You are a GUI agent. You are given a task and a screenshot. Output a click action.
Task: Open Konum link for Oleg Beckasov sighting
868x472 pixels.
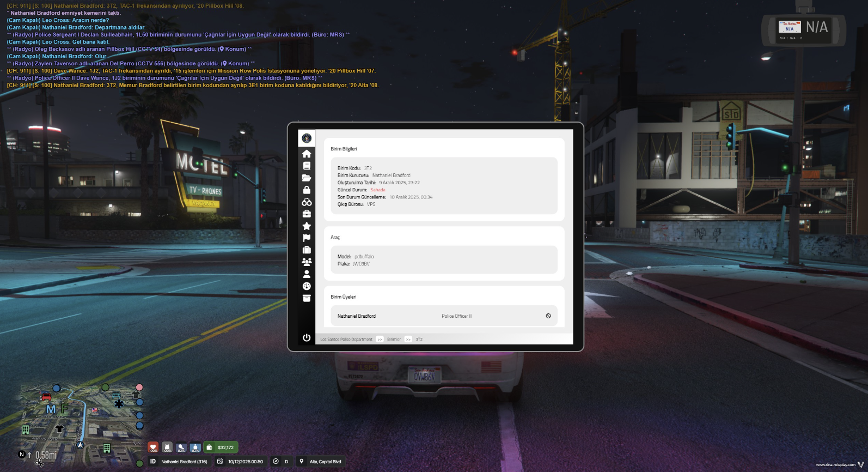tap(233, 49)
